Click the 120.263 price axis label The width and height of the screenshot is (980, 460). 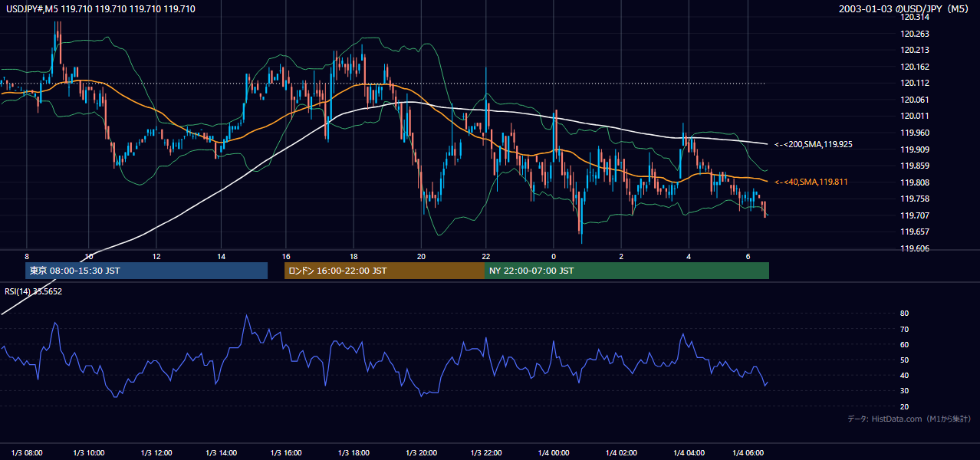(916, 34)
